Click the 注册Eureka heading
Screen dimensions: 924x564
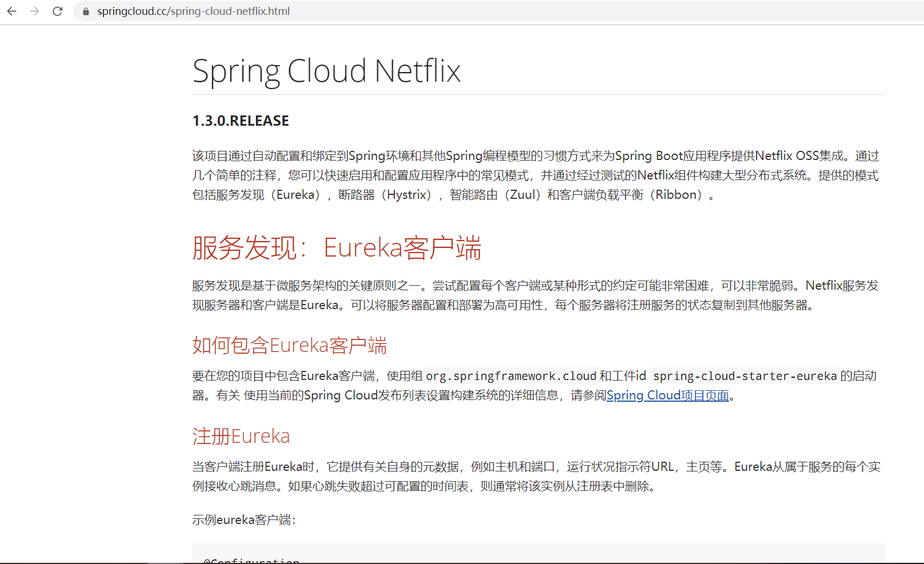pos(241,436)
